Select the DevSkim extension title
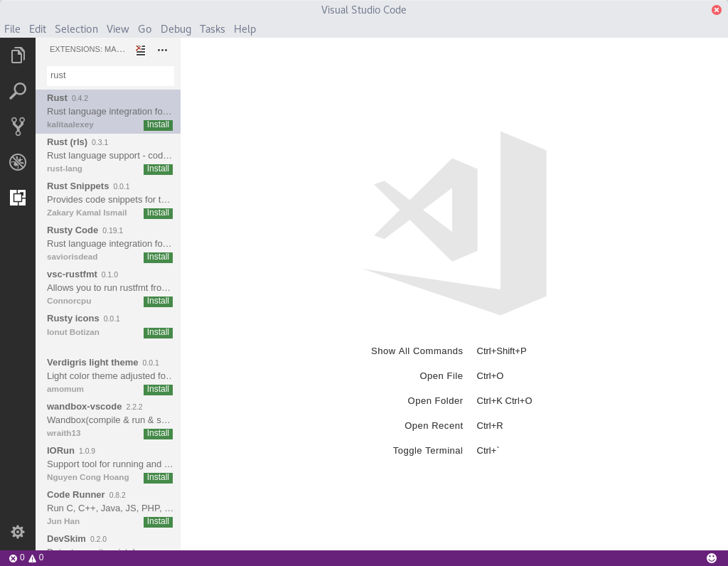 pyautogui.click(x=66, y=539)
